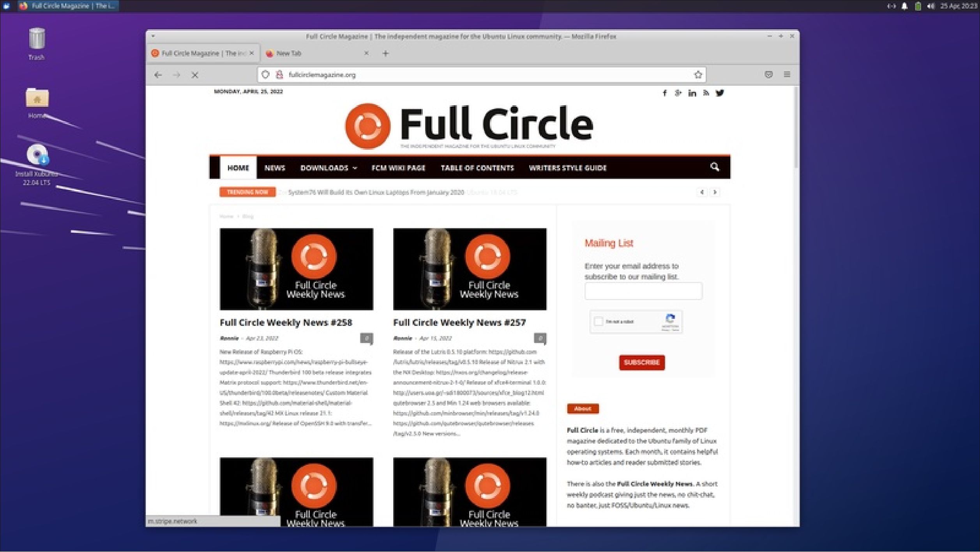Screen dimensions: 980x552
Task: Click the fullcirclemagazine.org address bar
Action: [x=482, y=75]
